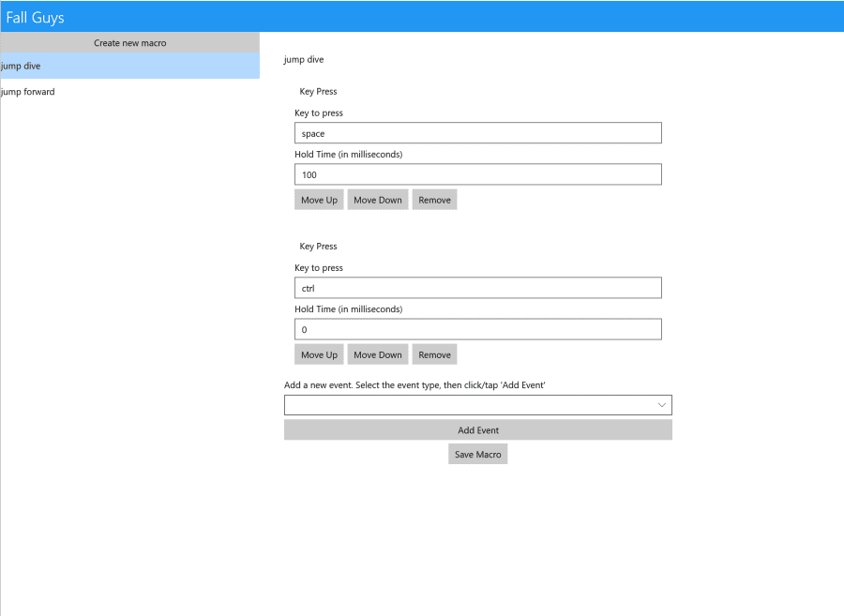
Task: Click the Hold Time field showing '100'
Action: pos(478,173)
